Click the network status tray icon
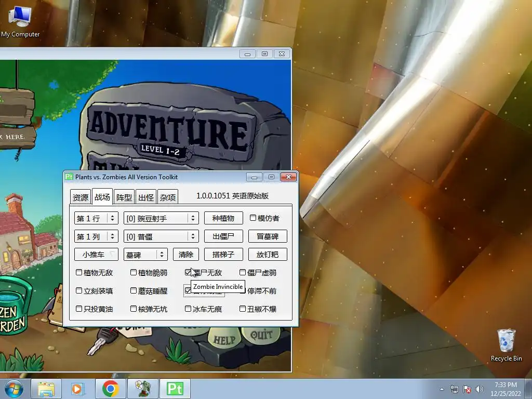Screen dimensions: 532x399 [x=454, y=389]
